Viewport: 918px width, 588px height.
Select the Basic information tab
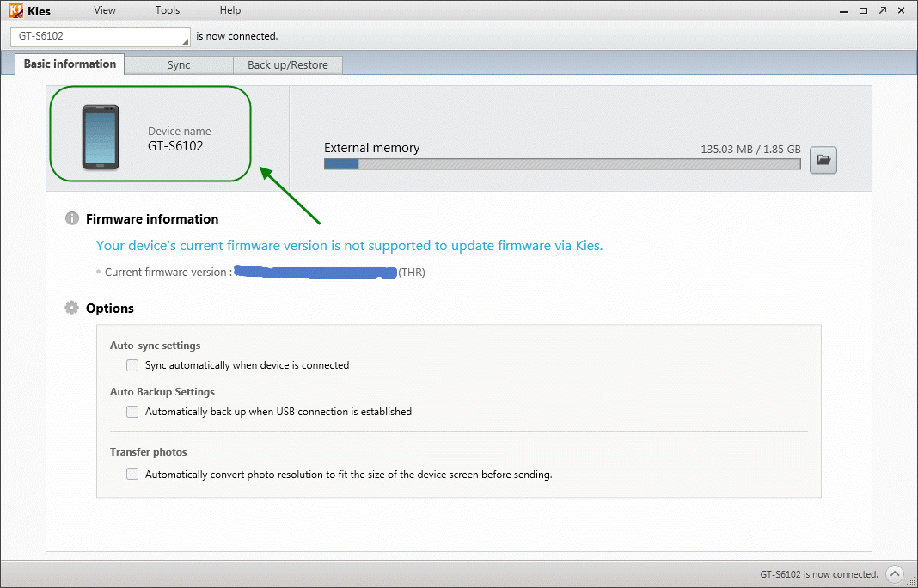tap(70, 64)
